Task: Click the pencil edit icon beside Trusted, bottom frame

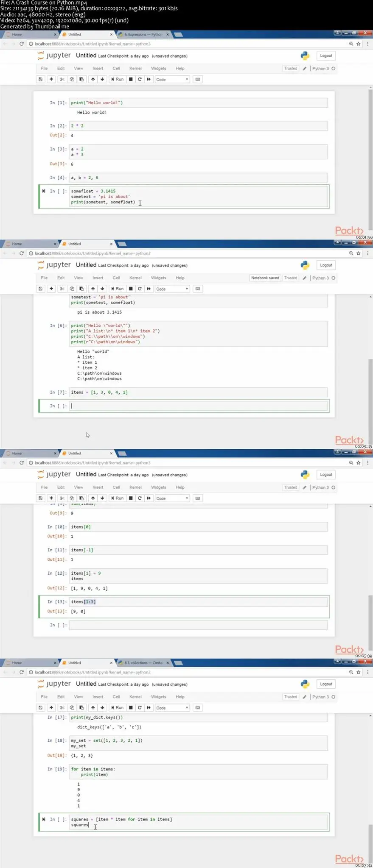Action: 304,697
